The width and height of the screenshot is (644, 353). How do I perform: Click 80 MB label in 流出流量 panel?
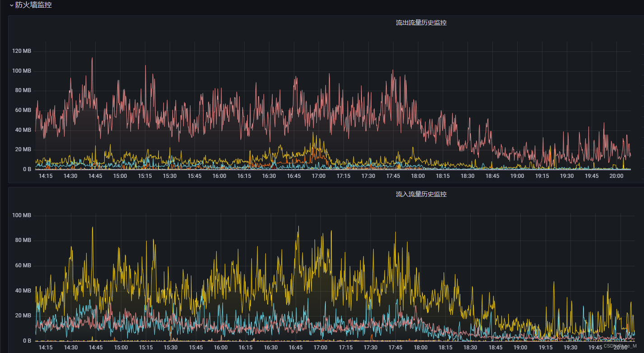(23, 90)
